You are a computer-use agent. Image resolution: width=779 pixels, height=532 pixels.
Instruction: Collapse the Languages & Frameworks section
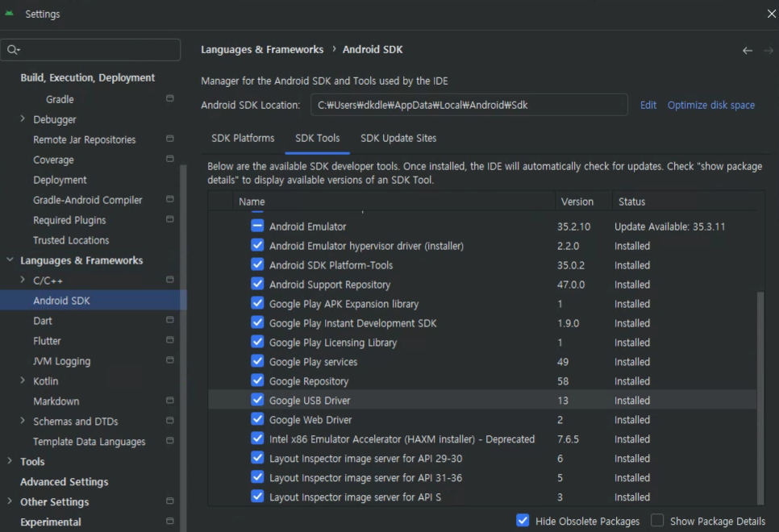(x=10, y=260)
